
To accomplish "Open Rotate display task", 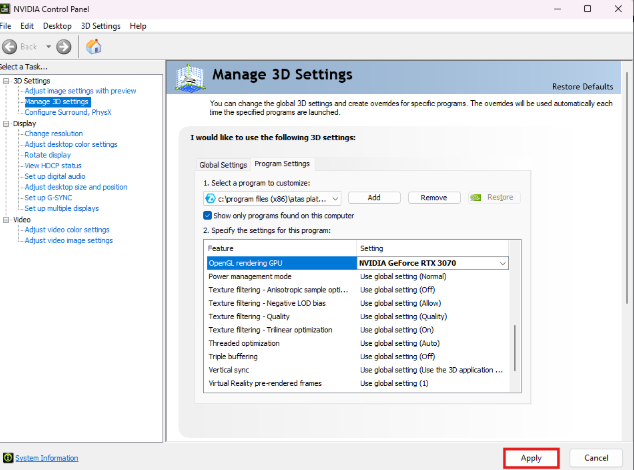I will (x=48, y=155).
